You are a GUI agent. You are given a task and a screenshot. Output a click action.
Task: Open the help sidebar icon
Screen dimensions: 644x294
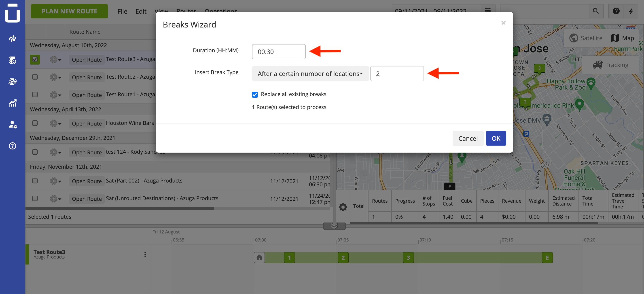[x=13, y=146]
